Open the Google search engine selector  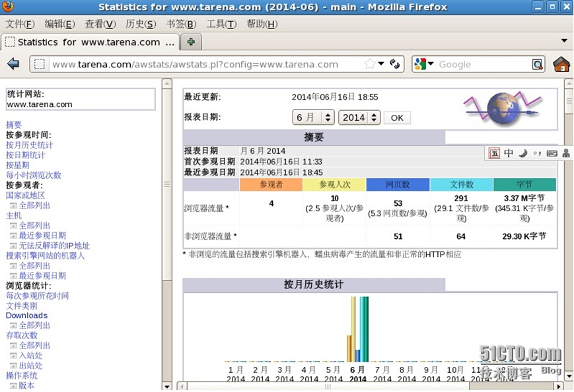tap(423, 64)
